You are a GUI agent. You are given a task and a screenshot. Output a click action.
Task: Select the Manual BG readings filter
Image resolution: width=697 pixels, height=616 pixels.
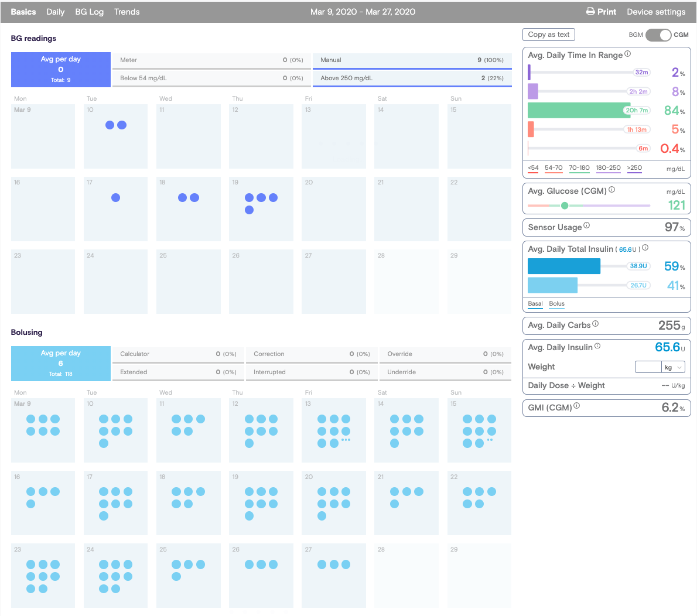(x=412, y=60)
